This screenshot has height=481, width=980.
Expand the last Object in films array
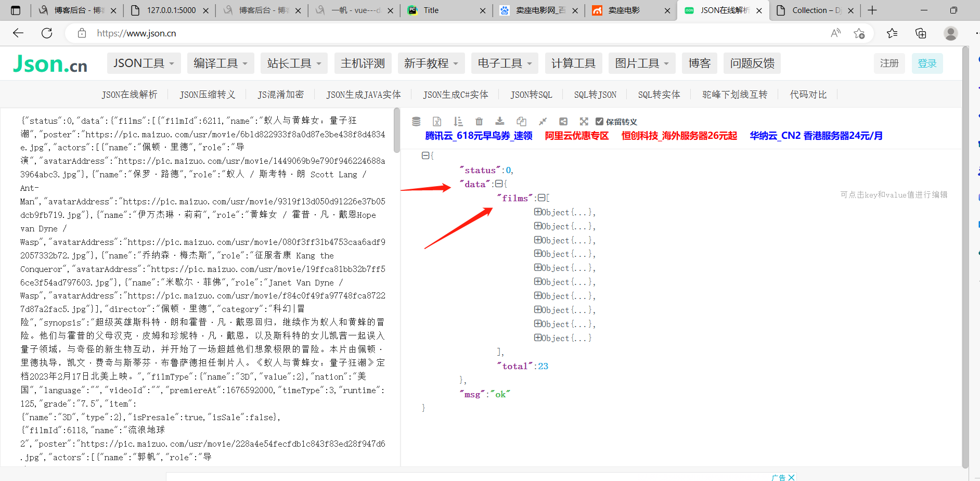[x=538, y=337]
